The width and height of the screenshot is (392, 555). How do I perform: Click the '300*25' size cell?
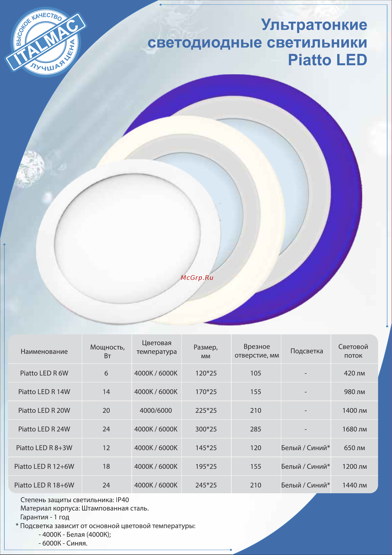206,429
